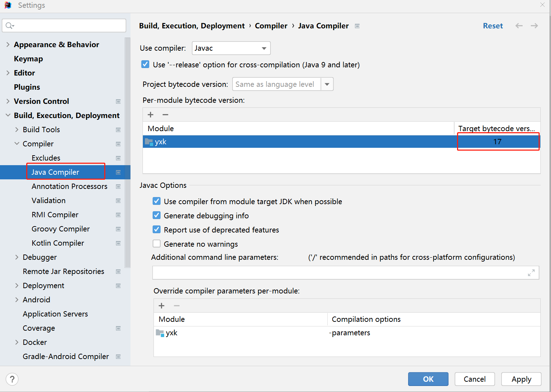Viewport: 551px width, 392px height.
Task: Open the Project bytecode version dropdown
Action: pyautogui.click(x=327, y=84)
